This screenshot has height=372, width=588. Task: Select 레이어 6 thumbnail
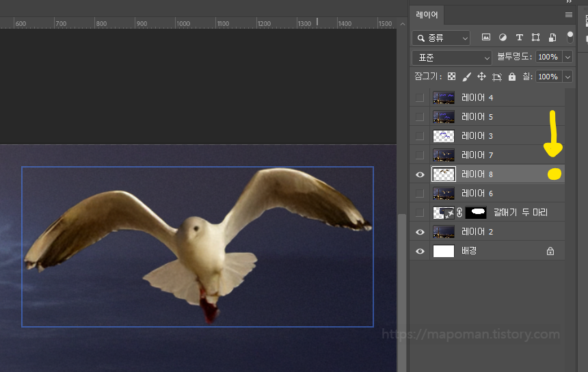coord(444,194)
